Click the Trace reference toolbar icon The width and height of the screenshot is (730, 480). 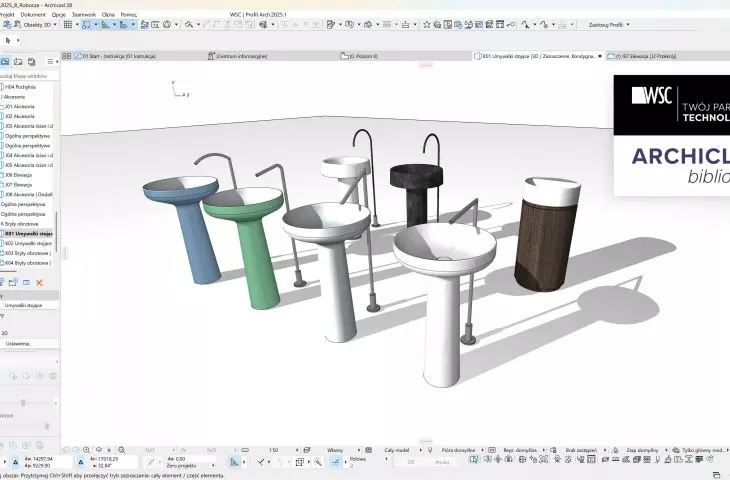pos(144,25)
